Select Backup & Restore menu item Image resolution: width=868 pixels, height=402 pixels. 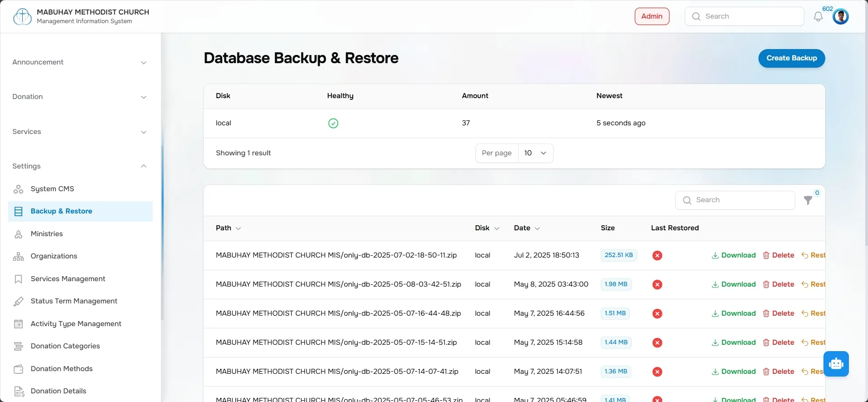[x=80, y=211]
